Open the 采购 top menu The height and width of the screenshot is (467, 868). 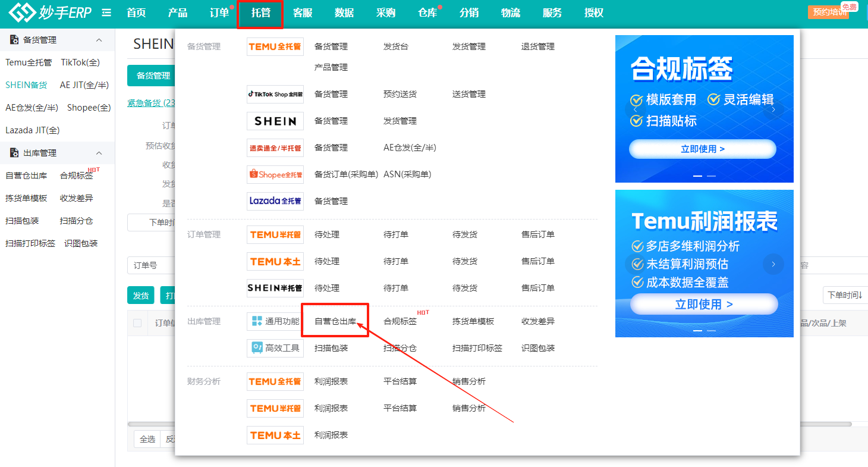click(x=386, y=13)
